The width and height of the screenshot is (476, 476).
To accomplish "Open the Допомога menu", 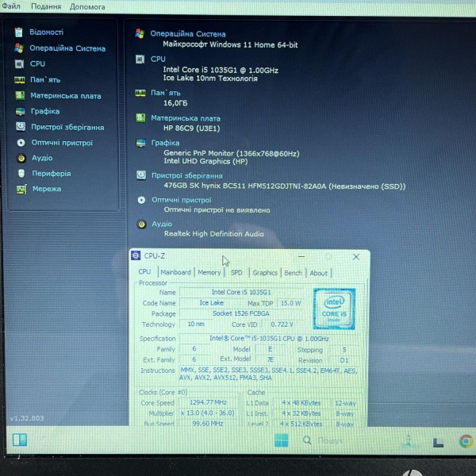I will click(x=87, y=6).
